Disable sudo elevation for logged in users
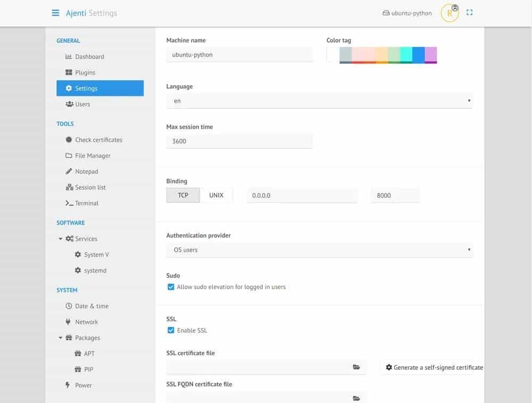Viewport: 532px width, 403px height. [x=171, y=287]
